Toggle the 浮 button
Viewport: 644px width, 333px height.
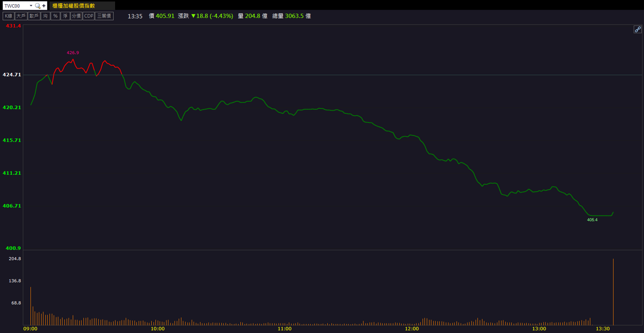[65, 16]
